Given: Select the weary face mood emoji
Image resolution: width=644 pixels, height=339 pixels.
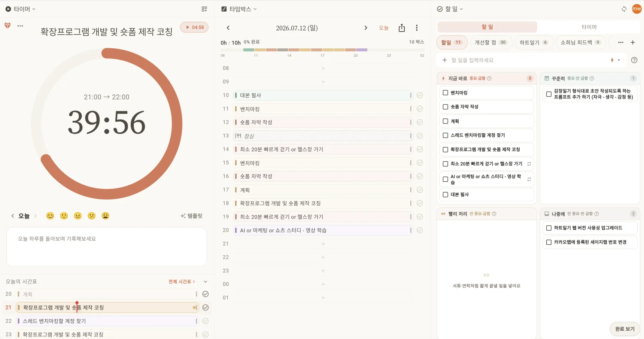Looking at the screenshot, I should point(106,216).
